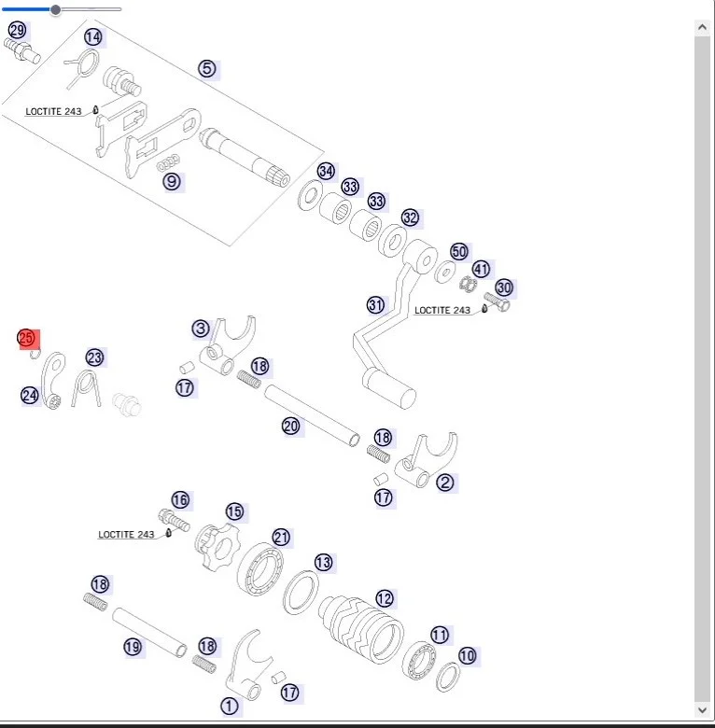Viewport: 715px width, 728px height.
Task: Select part number 24 callout
Action: pos(30,396)
